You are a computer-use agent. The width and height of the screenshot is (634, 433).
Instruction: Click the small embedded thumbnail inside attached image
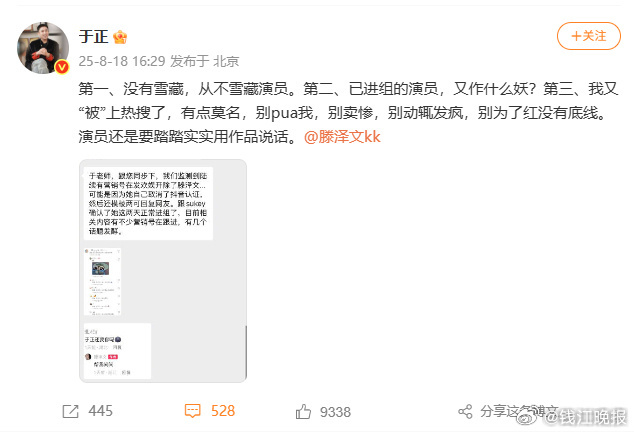coord(103,282)
